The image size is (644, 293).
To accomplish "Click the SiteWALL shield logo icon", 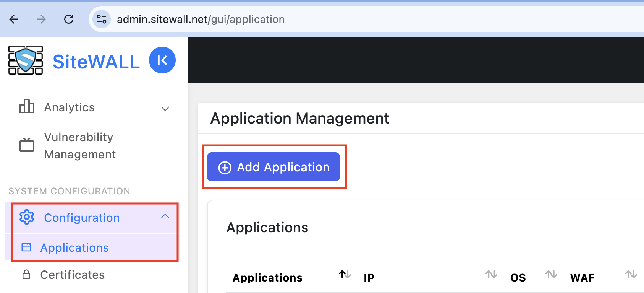I will point(26,60).
